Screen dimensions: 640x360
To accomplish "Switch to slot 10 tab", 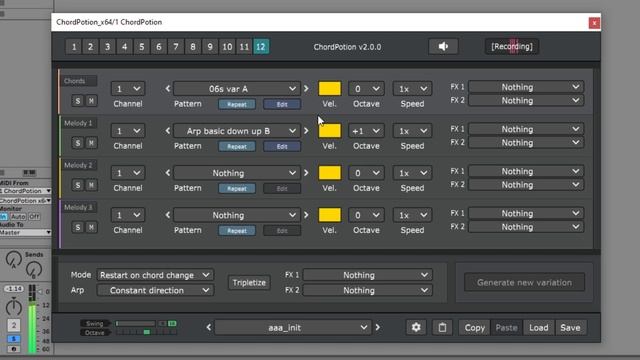I will tap(227, 47).
